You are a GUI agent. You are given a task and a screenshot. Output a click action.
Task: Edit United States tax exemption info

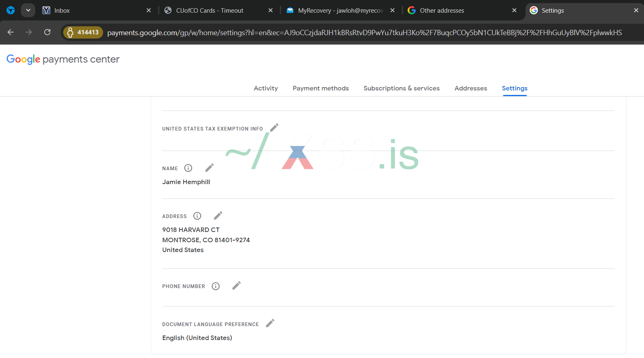click(x=274, y=128)
